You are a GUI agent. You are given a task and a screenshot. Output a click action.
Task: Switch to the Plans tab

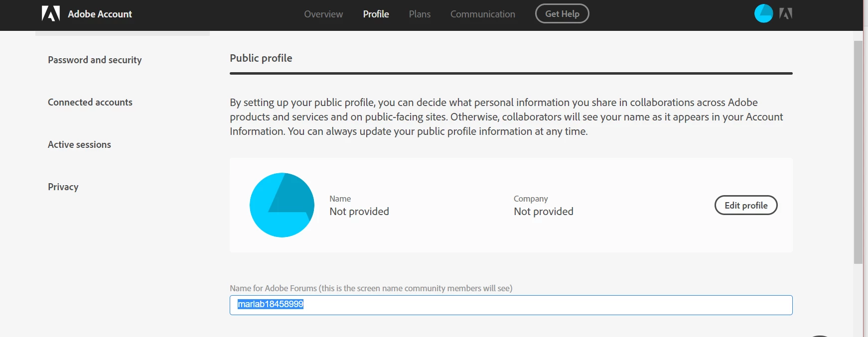(x=420, y=14)
